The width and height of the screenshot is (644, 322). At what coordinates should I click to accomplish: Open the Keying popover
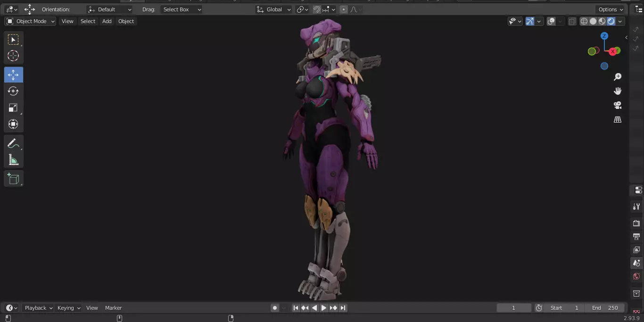pyautogui.click(x=68, y=308)
